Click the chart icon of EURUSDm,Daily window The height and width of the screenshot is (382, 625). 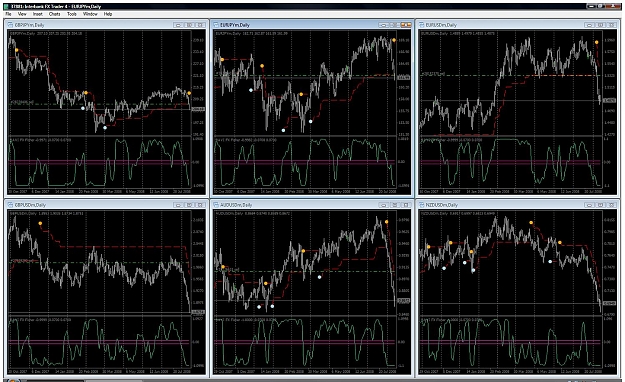422,25
